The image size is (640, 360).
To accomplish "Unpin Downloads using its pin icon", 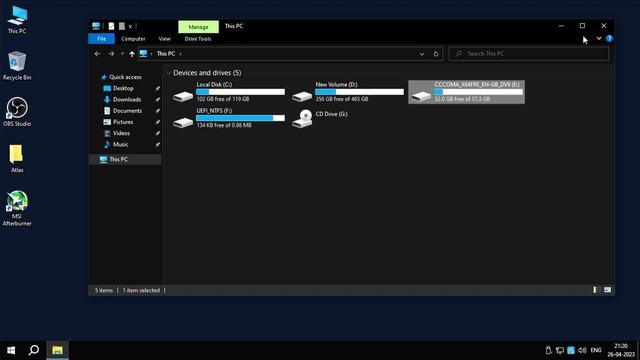I will coord(158,100).
